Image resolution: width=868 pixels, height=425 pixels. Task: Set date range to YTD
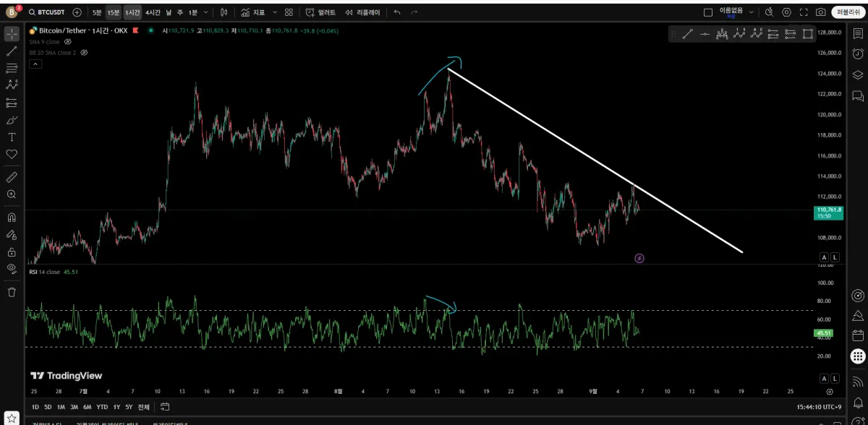(102, 407)
